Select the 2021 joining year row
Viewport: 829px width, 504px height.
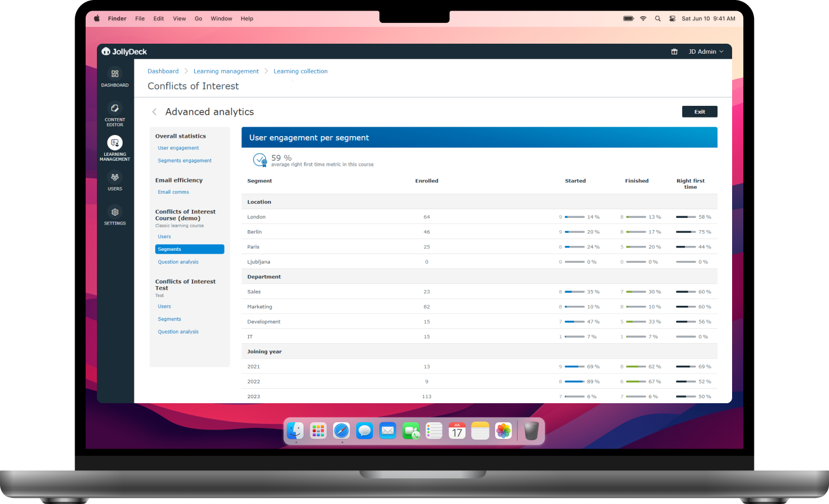tap(479, 367)
